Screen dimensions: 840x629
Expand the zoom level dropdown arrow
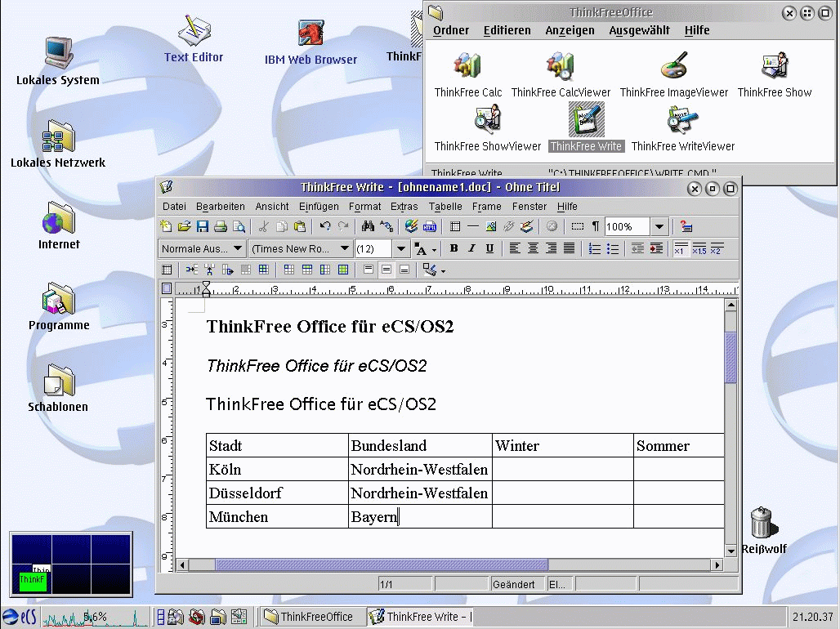click(659, 226)
